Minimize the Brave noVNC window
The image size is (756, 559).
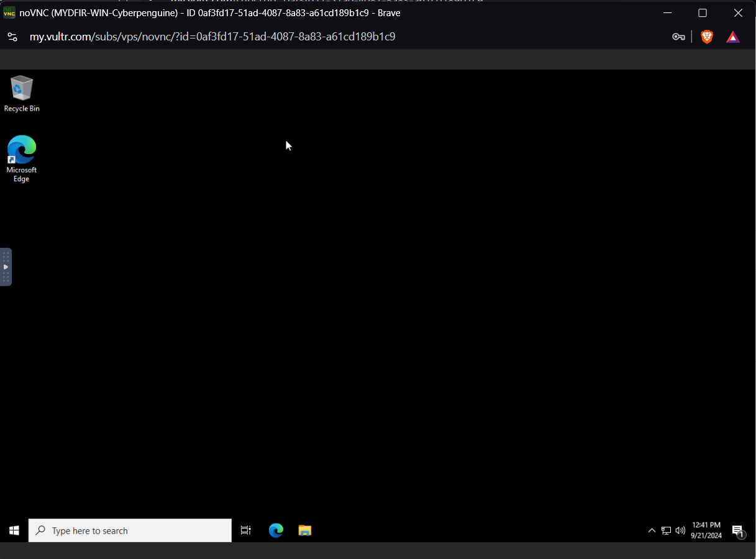tap(667, 13)
